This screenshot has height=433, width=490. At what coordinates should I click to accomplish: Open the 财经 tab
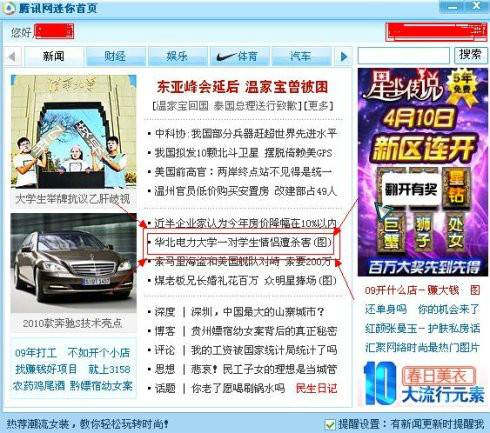click(x=115, y=56)
